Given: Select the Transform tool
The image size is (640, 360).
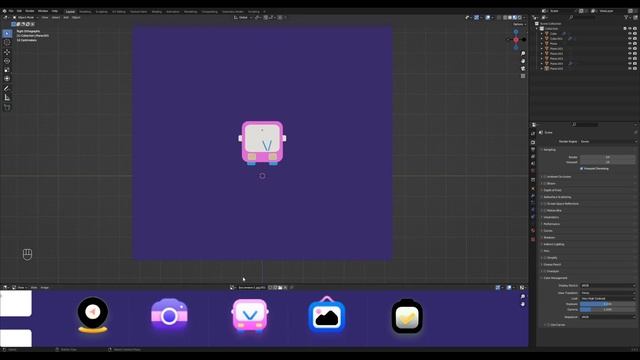Looking at the screenshot, I should point(7,78).
